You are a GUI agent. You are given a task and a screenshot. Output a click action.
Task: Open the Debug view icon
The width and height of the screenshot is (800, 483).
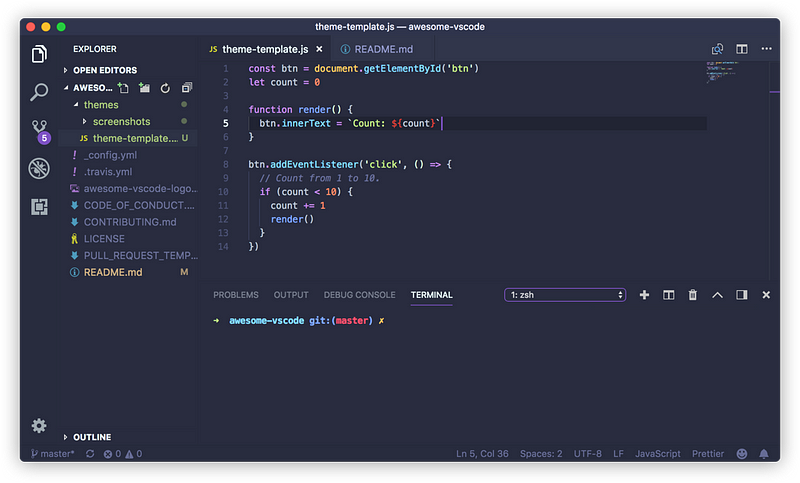(39, 168)
